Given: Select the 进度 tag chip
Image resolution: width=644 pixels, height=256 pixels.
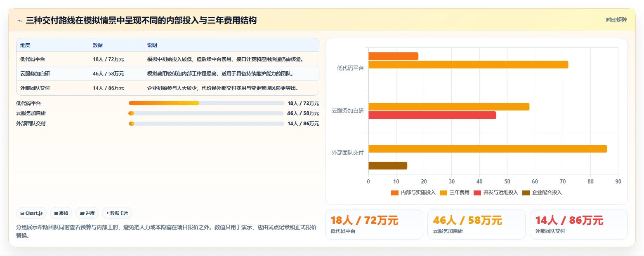Looking at the screenshot, I should point(87,213).
